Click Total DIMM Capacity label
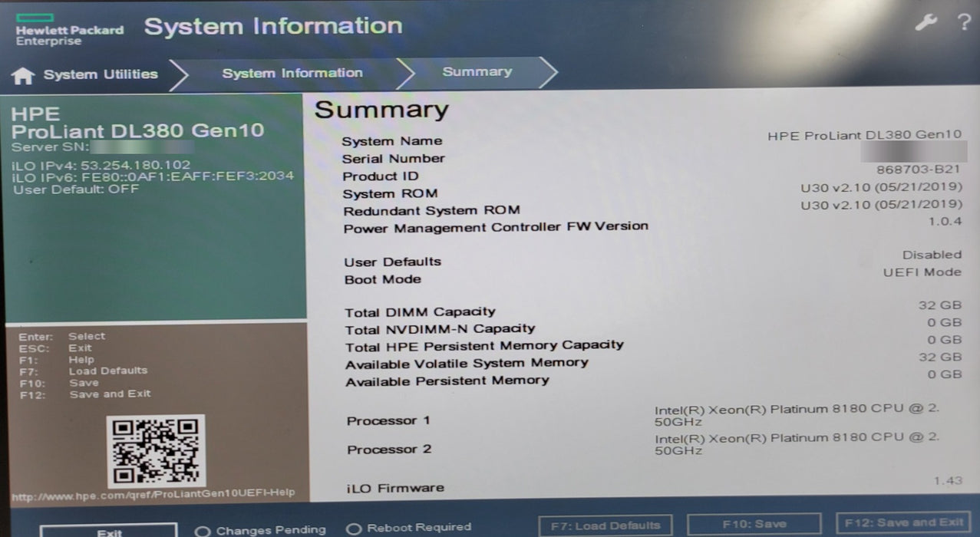 coord(420,312)
